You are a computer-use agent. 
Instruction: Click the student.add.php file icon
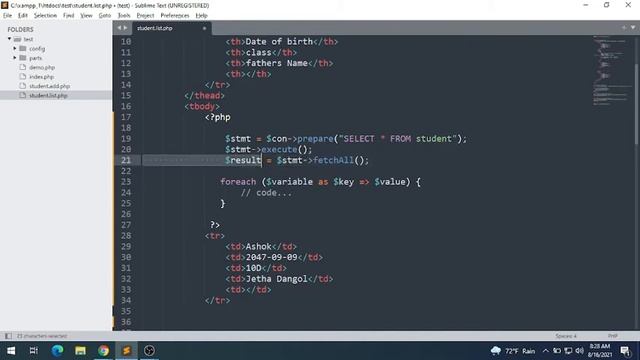pyautogui.click(x=22, y=86)
